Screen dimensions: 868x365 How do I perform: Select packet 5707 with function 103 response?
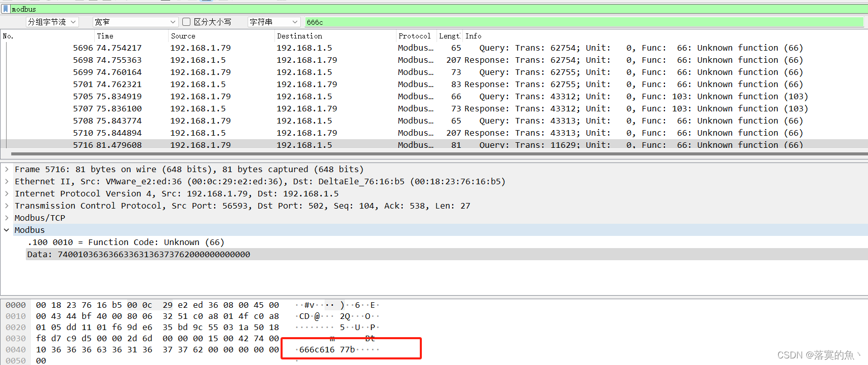click(x=434, y=108)
